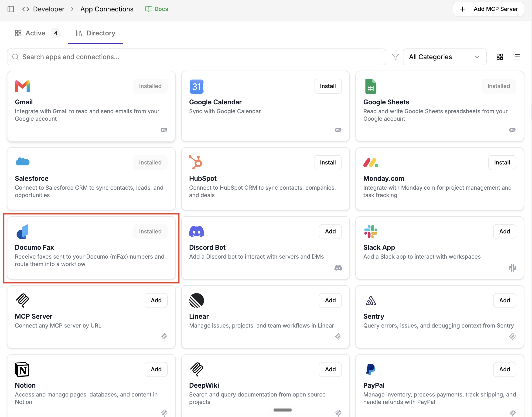
Task: Click the Active count badge 4
Action: pos(56,33)
